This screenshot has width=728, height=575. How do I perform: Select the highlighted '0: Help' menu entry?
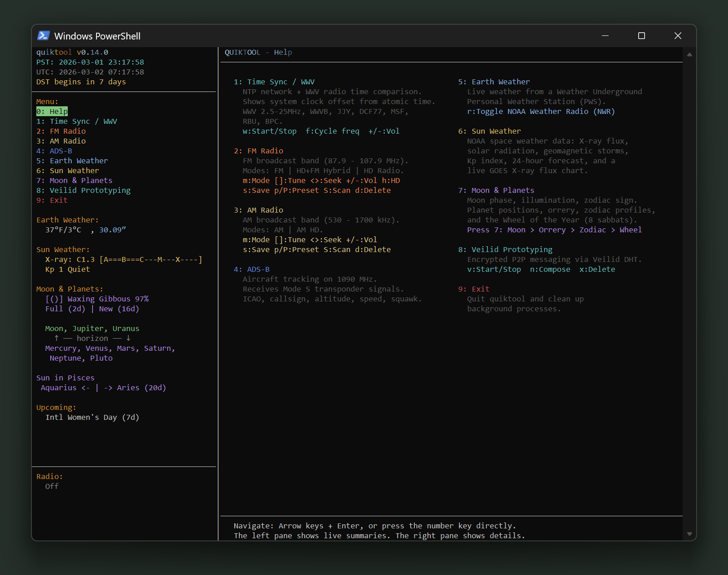(52, 111)
